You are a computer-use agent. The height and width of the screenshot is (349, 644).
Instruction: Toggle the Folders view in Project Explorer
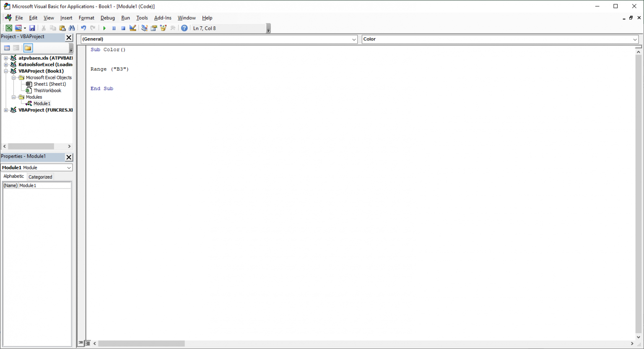pyautogui.click(x=28, y=48)
